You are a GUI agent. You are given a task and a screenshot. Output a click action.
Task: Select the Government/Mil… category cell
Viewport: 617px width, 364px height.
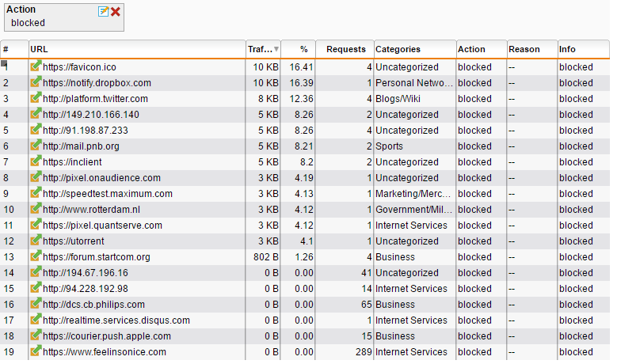[x=413, y=210]
